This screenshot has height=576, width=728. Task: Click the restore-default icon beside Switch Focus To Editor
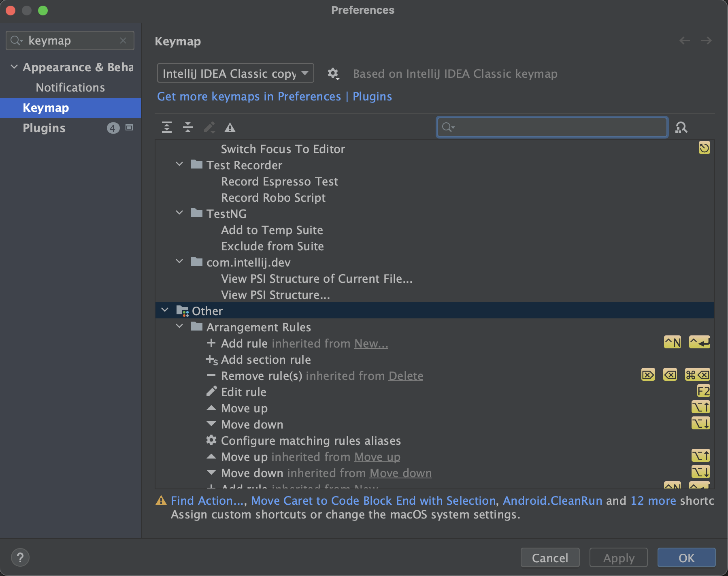(x=704, y=148)
